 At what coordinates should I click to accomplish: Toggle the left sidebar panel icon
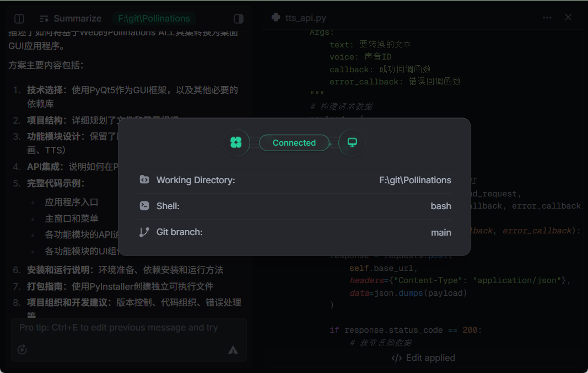[19, 18]
